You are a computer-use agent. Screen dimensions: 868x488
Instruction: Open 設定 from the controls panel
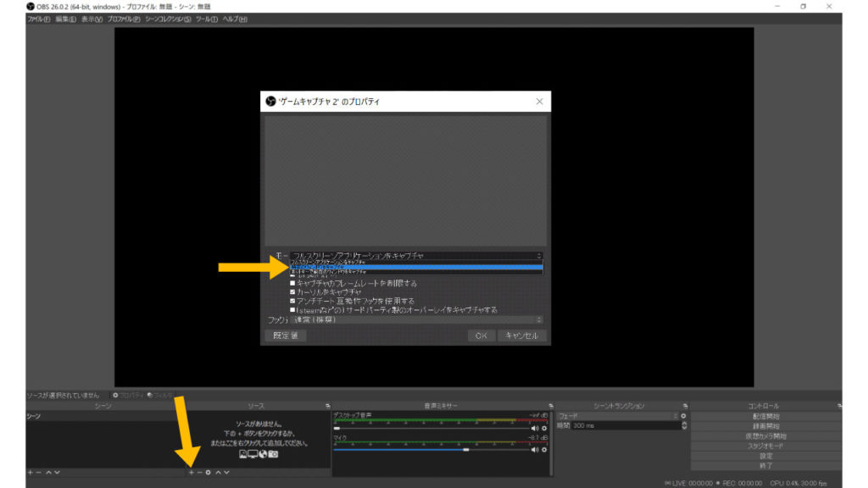765,456
